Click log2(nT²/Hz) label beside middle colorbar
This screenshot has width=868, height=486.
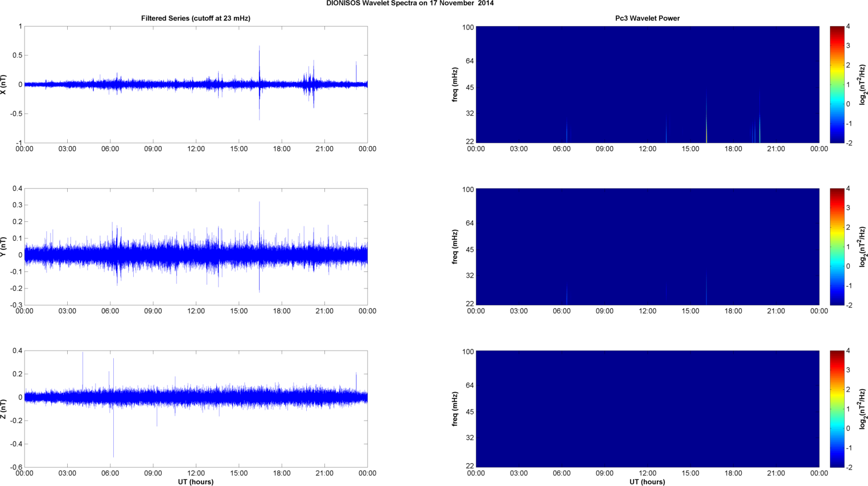(863, 246)
